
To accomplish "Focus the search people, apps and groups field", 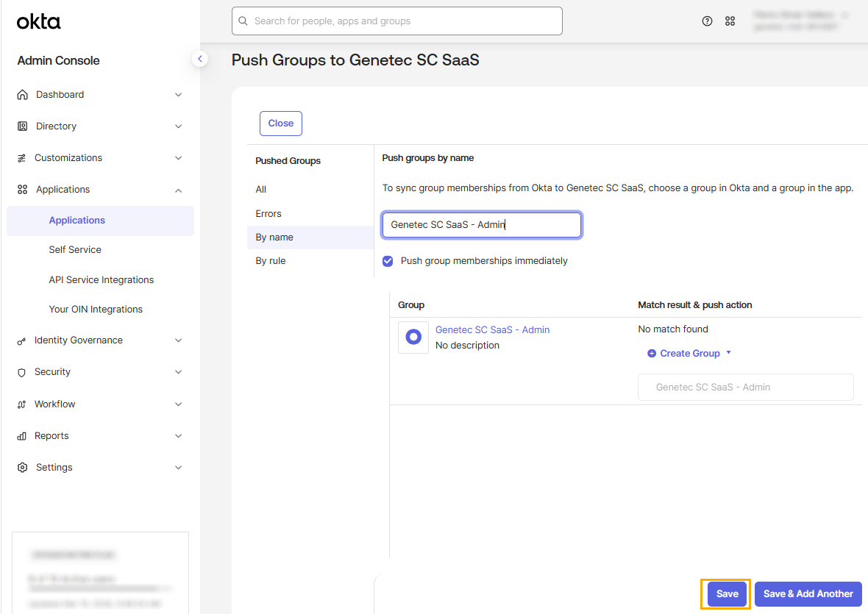I will (397, 21).
